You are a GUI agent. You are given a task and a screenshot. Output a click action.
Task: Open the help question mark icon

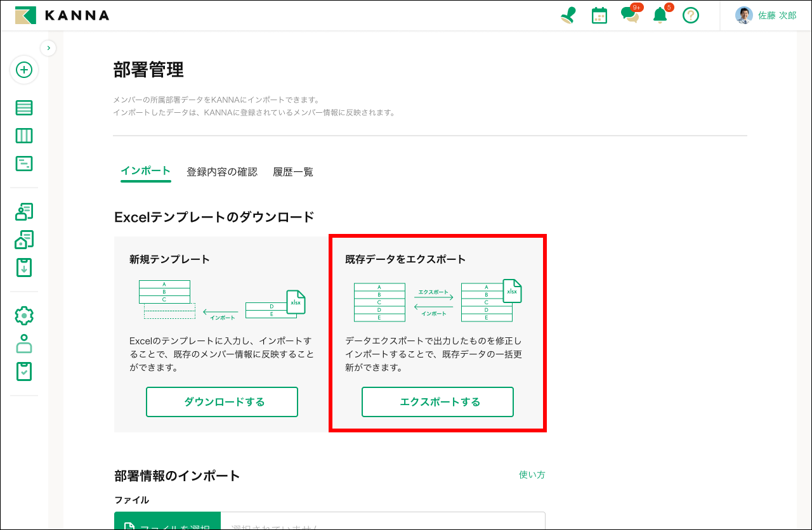[x=691, y=15]
